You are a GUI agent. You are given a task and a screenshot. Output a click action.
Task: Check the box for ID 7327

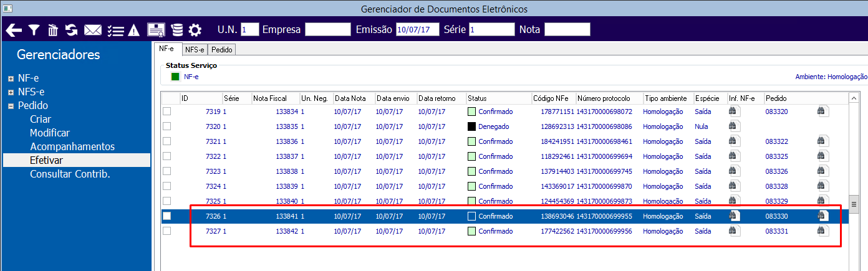(166, 231)
